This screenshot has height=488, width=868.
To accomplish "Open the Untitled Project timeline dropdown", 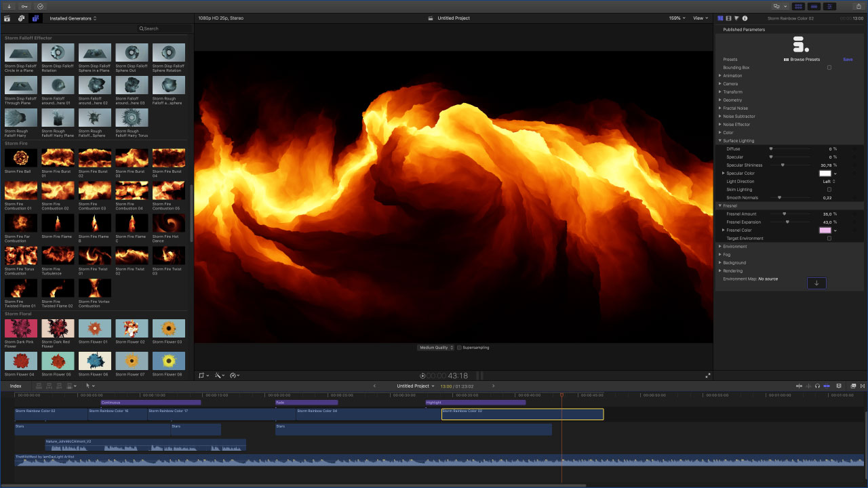I will [x=416, y=386].
